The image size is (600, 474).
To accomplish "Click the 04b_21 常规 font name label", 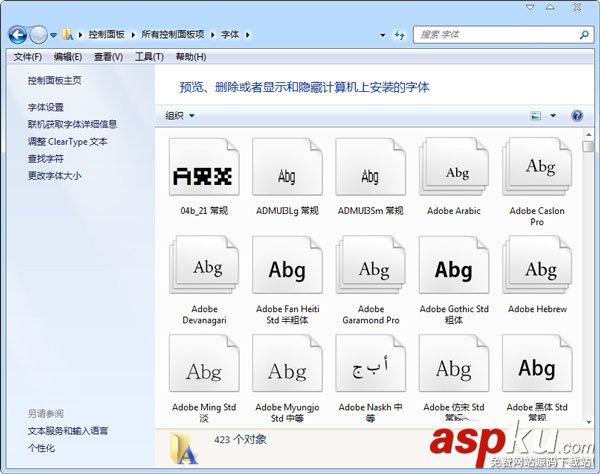I will coord(204,210).
